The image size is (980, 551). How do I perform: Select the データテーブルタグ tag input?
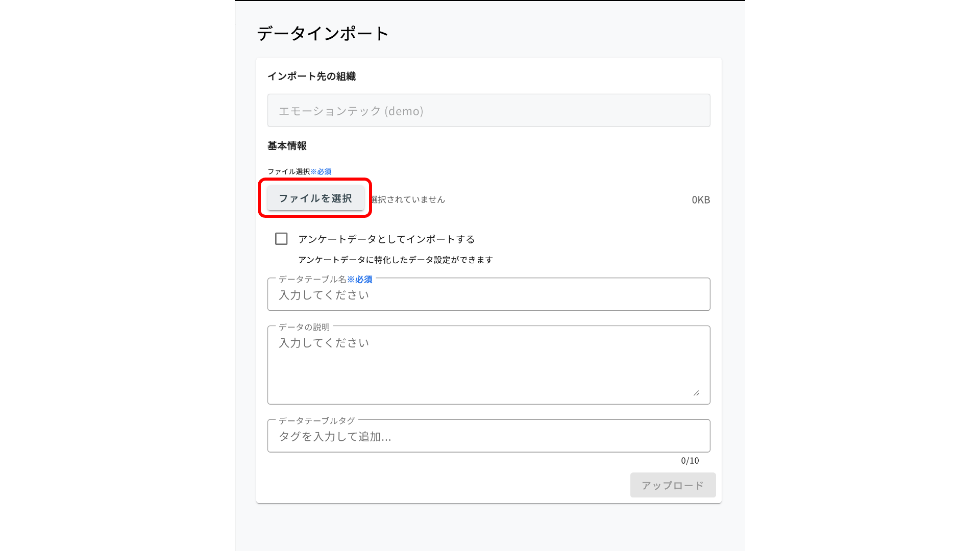(488, 436)
